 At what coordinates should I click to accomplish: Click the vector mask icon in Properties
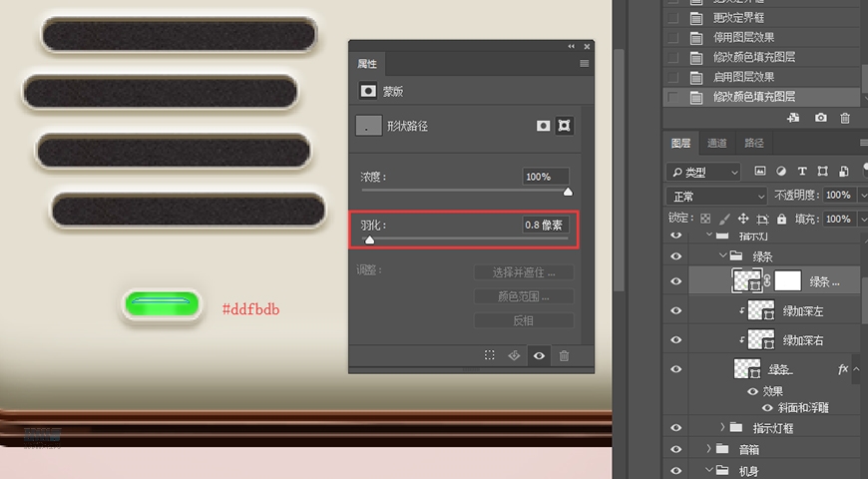tap(565, 126)
